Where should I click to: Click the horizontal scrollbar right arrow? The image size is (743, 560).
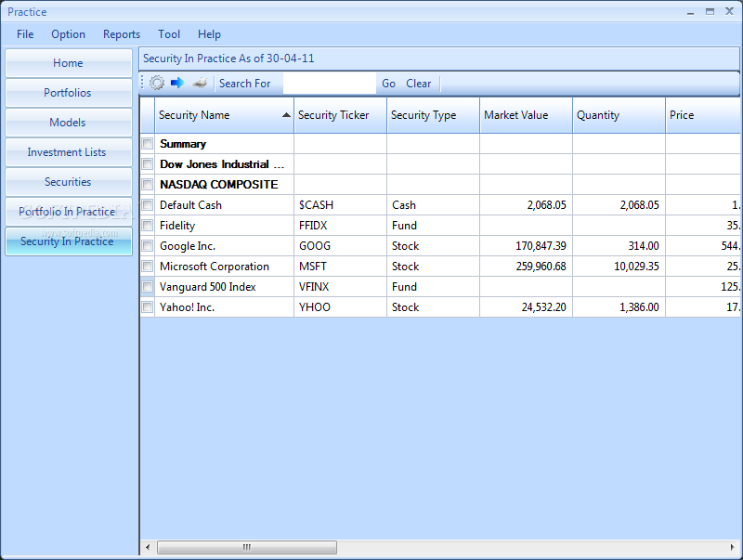point(733,547)
